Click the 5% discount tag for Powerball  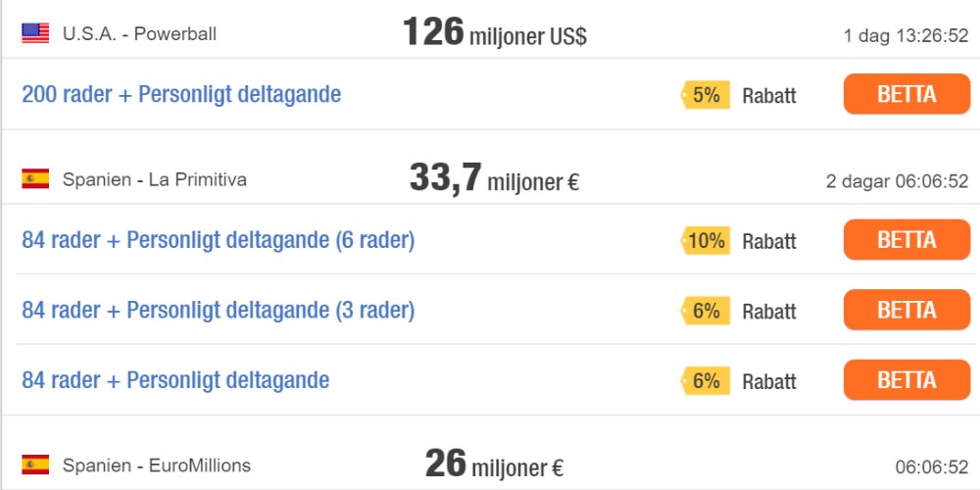706,95
